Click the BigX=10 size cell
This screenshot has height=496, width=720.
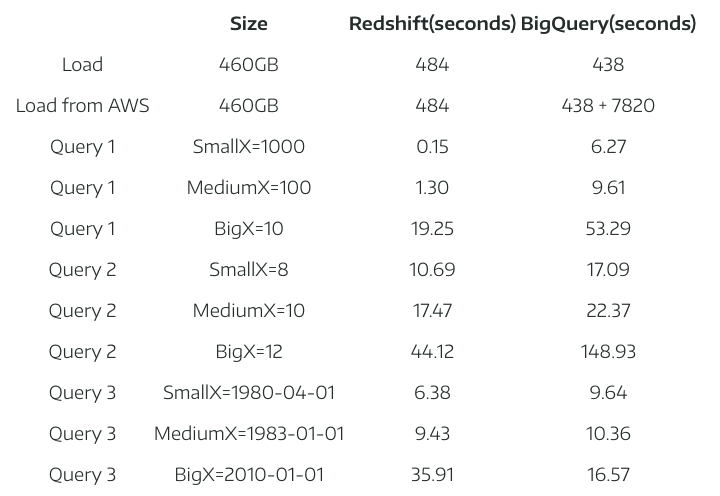click(x=248, y=229)
